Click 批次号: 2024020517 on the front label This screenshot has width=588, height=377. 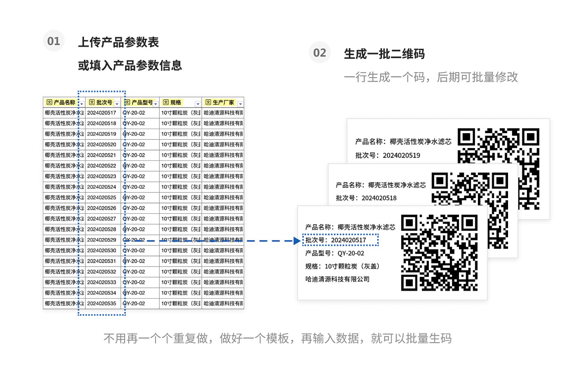coord(336,240)
